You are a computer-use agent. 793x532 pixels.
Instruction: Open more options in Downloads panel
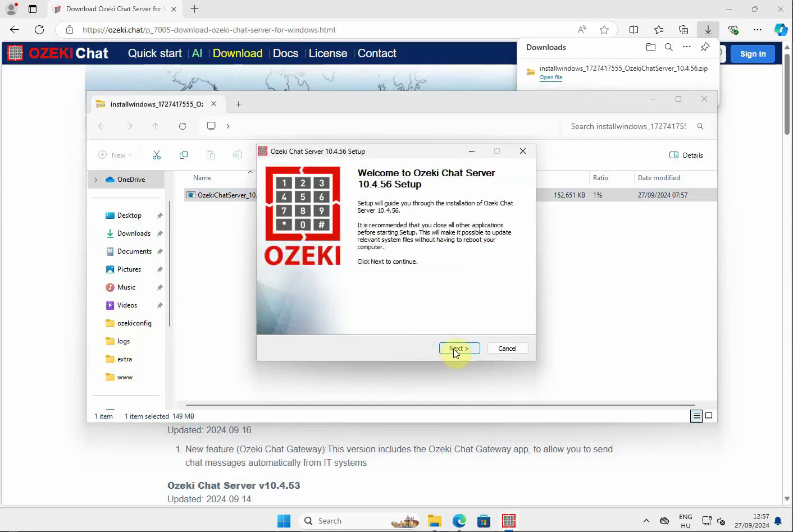[687, 47]
